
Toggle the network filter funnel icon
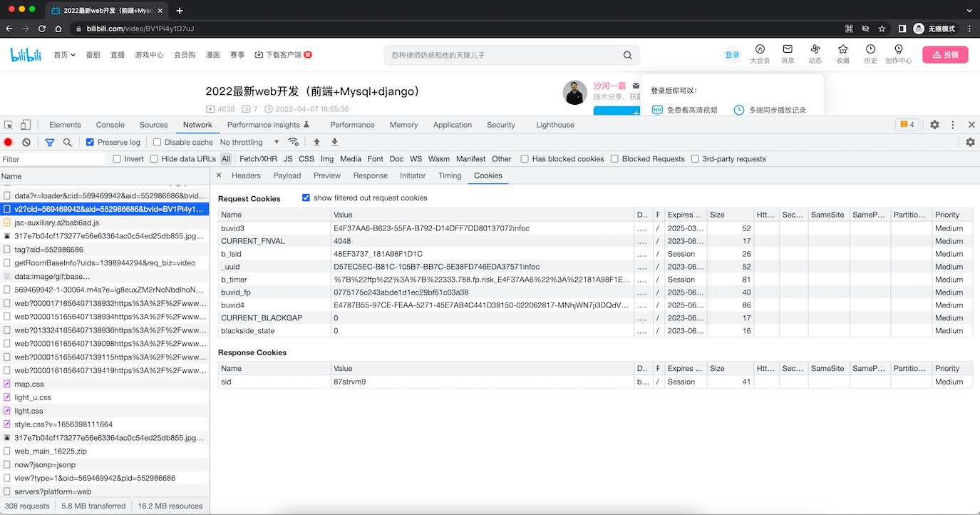50,143
